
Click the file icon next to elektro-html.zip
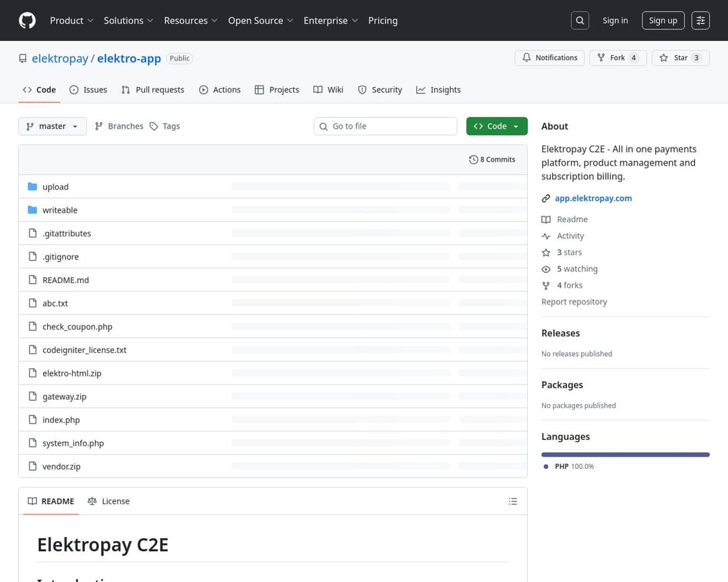coord(32,373)
